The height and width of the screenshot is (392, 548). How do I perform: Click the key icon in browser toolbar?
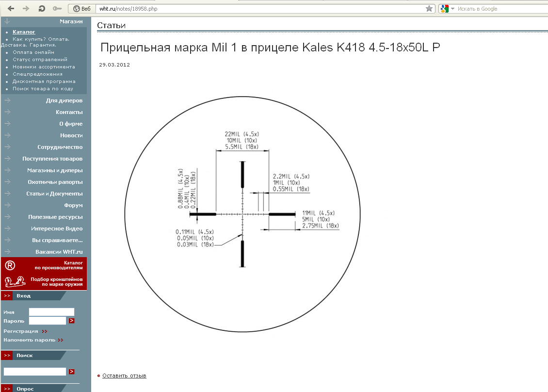pos(57,9)
